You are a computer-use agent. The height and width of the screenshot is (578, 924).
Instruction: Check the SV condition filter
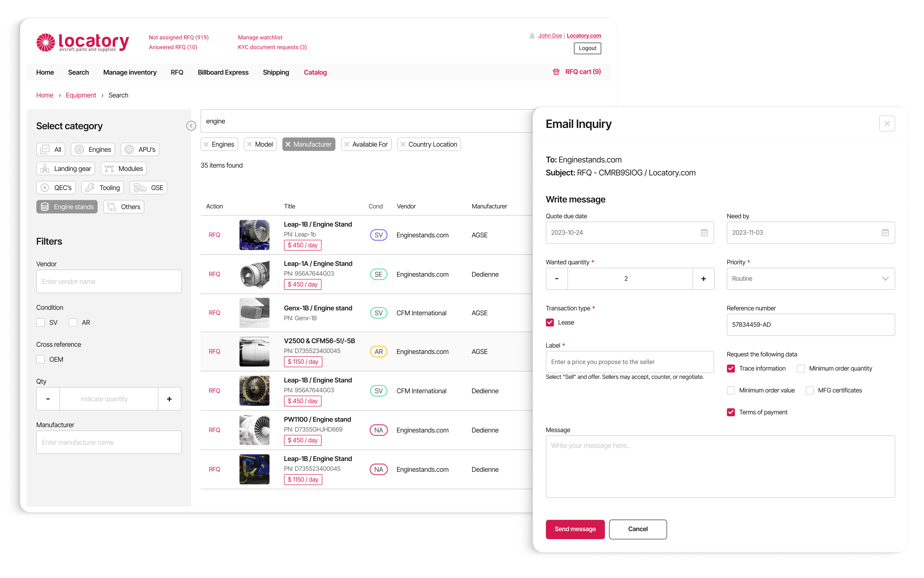(x=41, y=322)
